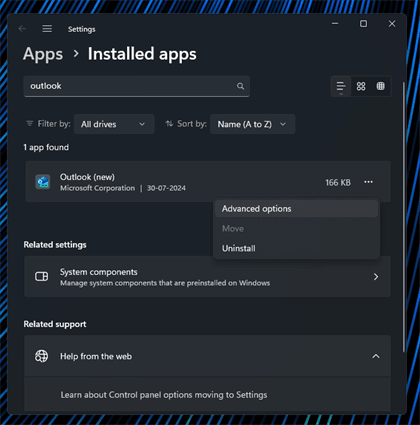Open the System components settings card

207,277
